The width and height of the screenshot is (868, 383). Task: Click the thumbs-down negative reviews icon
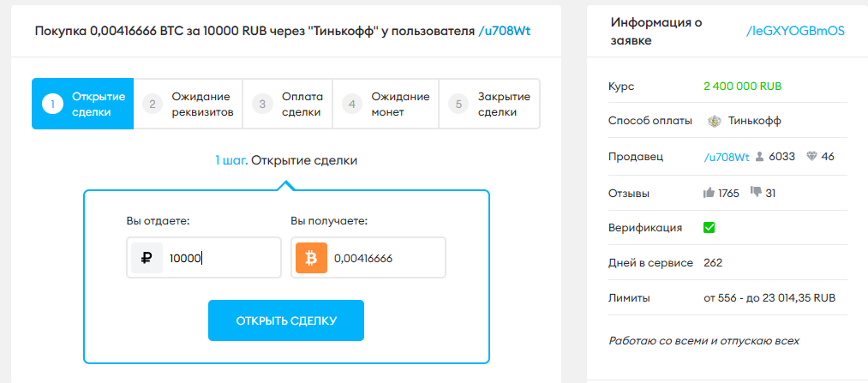(x=756, y=192)
